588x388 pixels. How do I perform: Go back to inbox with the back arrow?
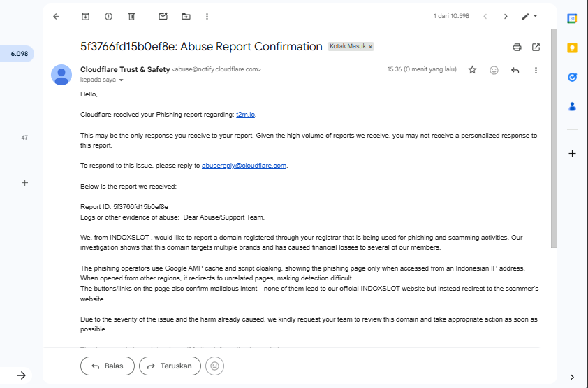click(x=57, y=17)
